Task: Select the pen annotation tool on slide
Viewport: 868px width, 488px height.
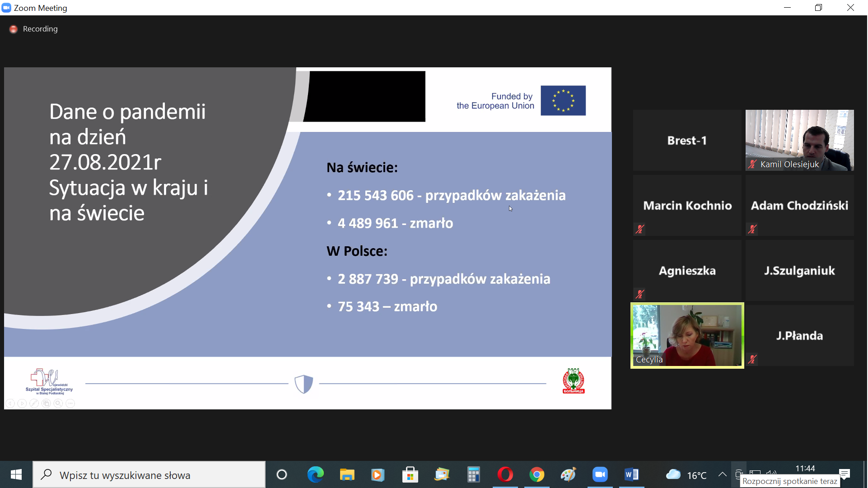Action: click(34, 404)
